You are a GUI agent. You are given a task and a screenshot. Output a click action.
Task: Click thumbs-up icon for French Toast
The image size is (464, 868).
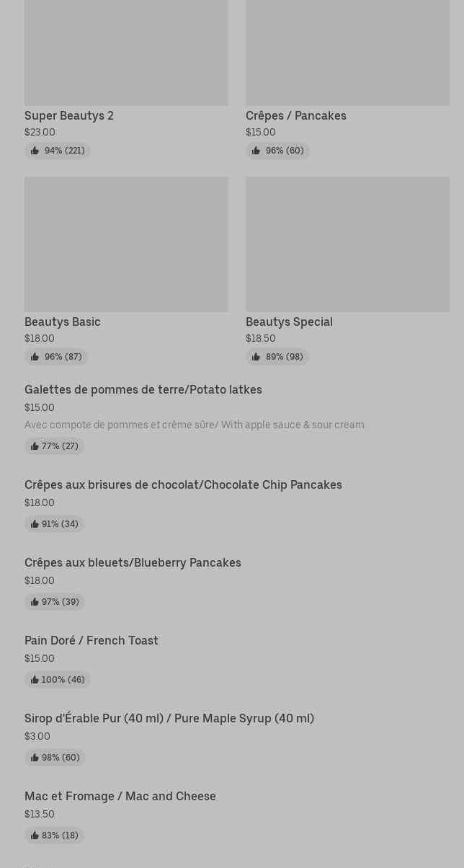click(x=35, y=680)
